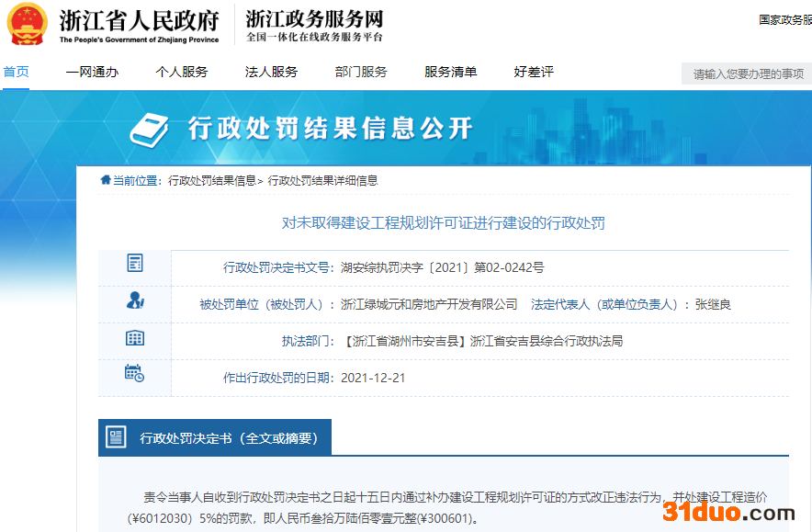Viewport: 812px width, 532px height.
Task: Click the Zhejiang government national emblem logo
Action: coord(27,24)
